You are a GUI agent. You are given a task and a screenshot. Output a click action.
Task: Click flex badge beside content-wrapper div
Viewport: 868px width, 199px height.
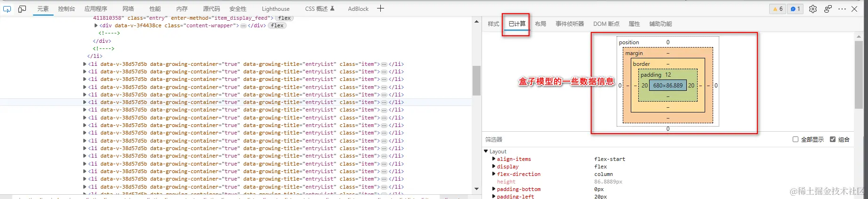click(277, 25)
